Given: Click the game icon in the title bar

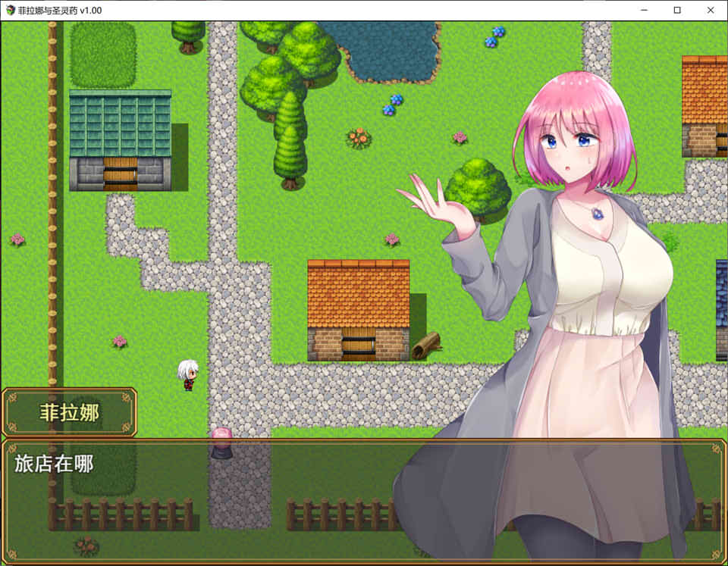Looking at the screenshot, I should tap(9, 11).
